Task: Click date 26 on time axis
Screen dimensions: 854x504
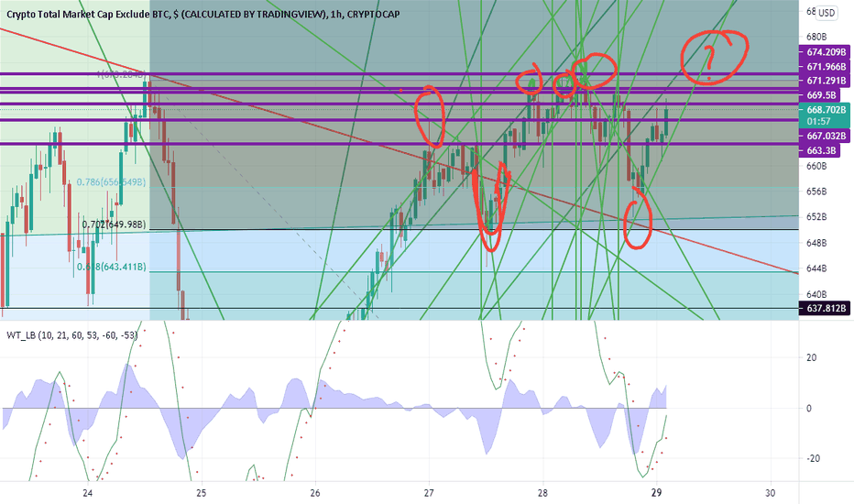Action: point(315,494)
